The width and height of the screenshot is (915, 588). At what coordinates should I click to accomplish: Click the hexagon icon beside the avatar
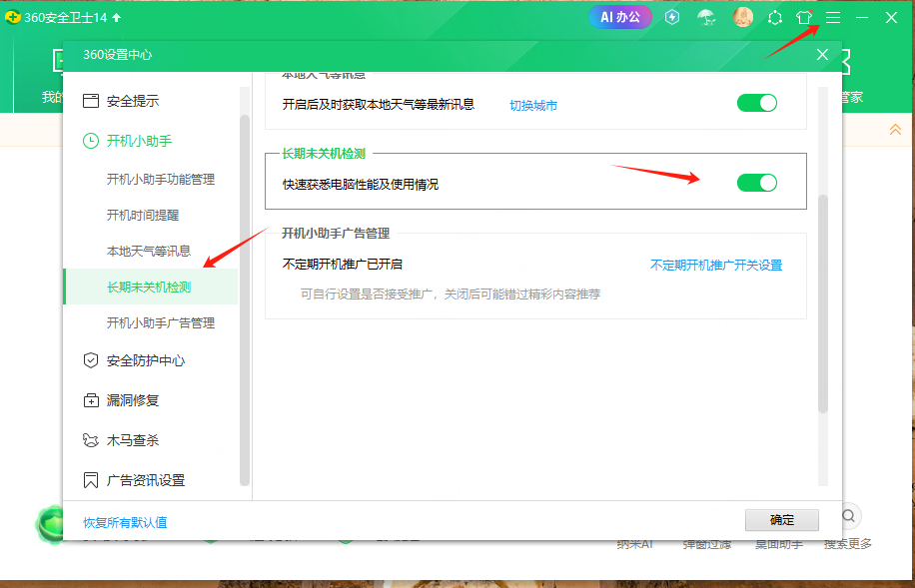[x=775, y=17]
